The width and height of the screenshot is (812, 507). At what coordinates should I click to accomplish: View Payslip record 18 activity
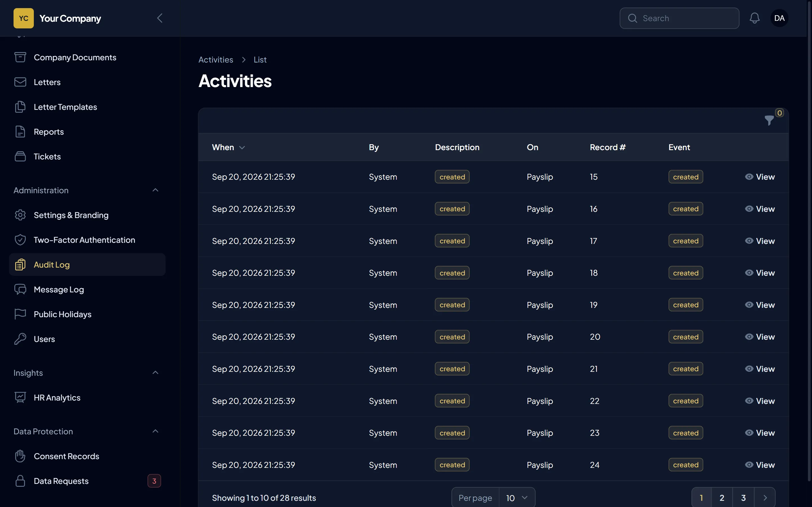pyautogui.click(x=760, y=273)
